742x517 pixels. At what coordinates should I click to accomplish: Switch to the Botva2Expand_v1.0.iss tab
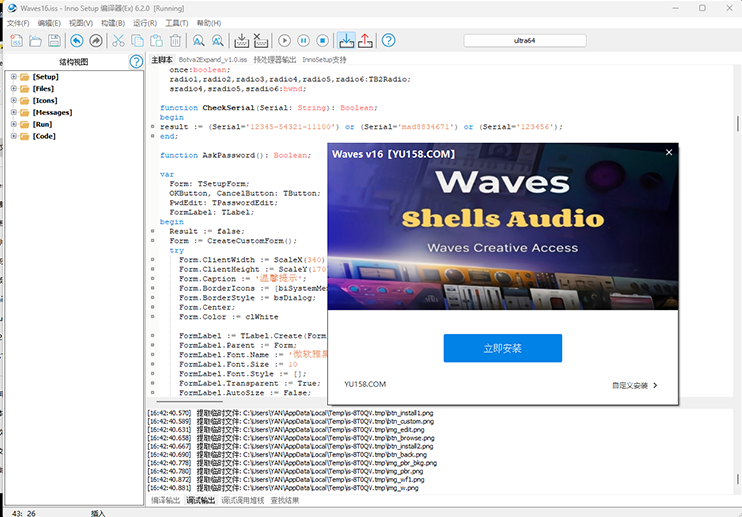(213, 60)
